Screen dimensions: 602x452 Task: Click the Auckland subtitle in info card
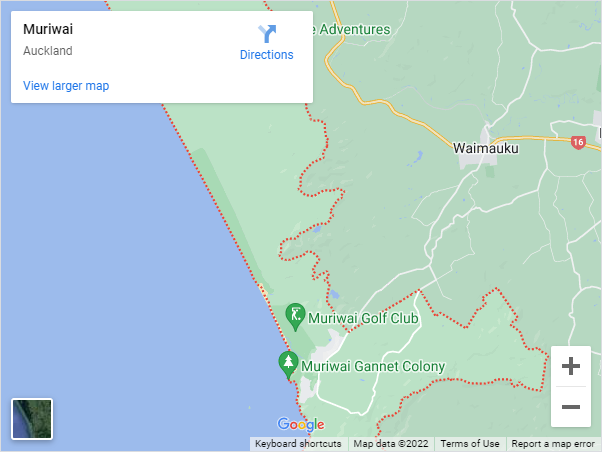(48, 51)
